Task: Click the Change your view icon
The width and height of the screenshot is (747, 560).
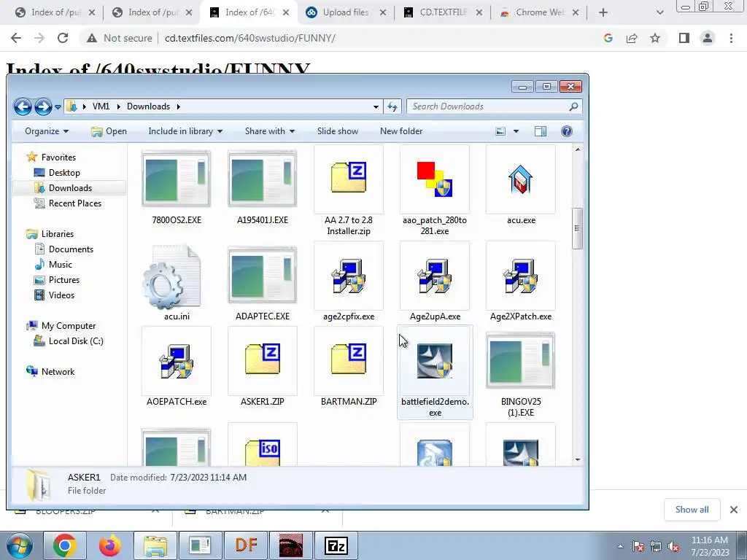Action: 500,131
